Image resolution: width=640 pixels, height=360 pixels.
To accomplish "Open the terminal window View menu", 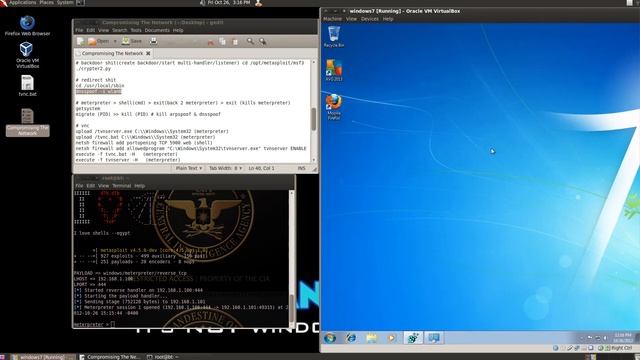I will click(x=103, y=186).
